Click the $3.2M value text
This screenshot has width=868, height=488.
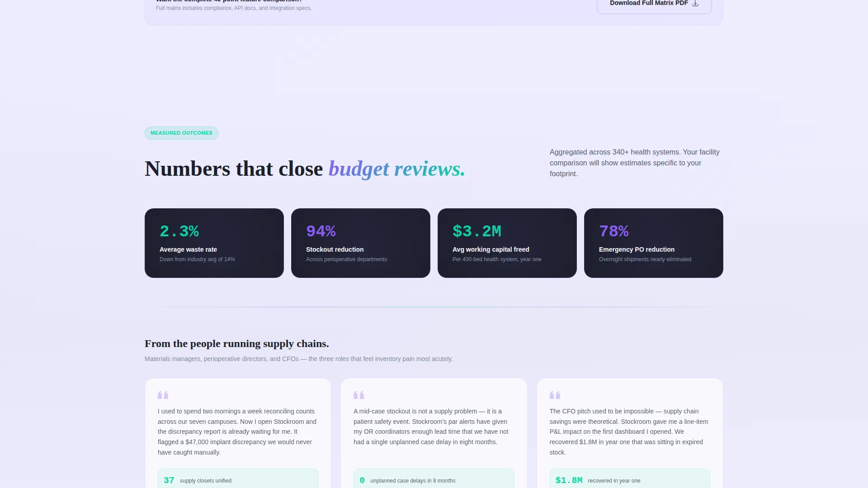476,231
